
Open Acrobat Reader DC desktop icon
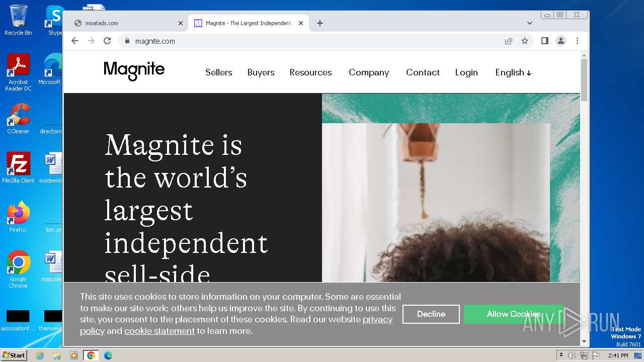coord(18,72)
